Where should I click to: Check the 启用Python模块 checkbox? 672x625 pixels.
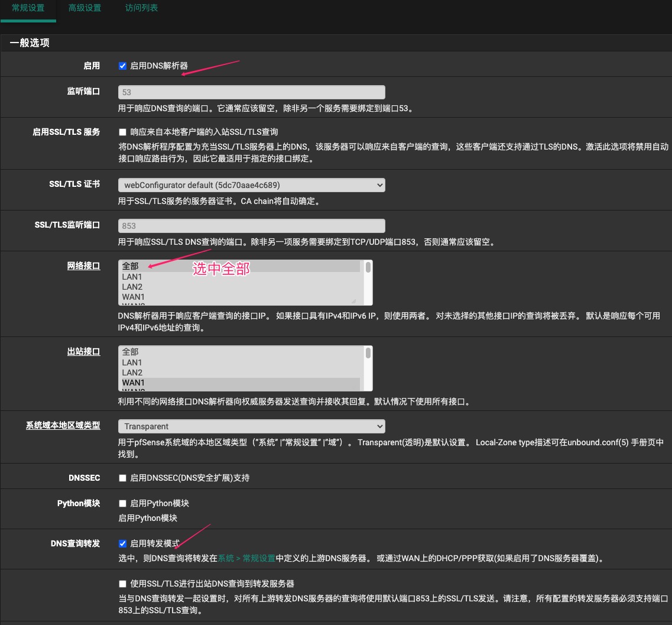pos(123,503)
